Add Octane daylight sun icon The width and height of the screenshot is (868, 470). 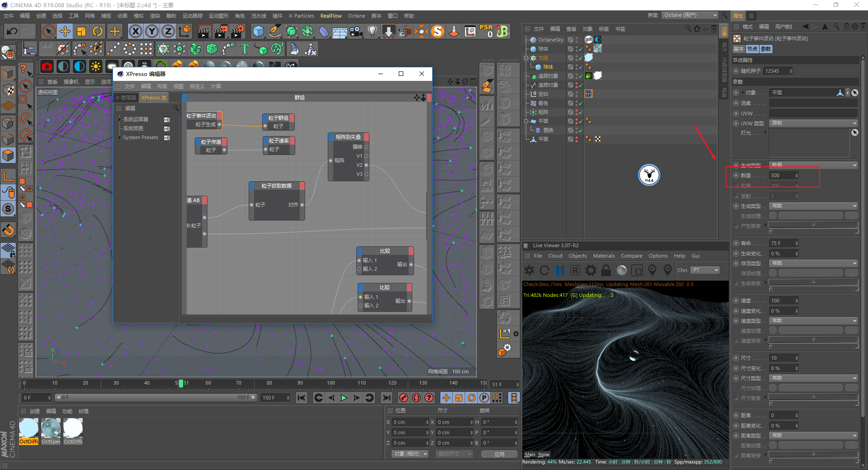point(96,67)
